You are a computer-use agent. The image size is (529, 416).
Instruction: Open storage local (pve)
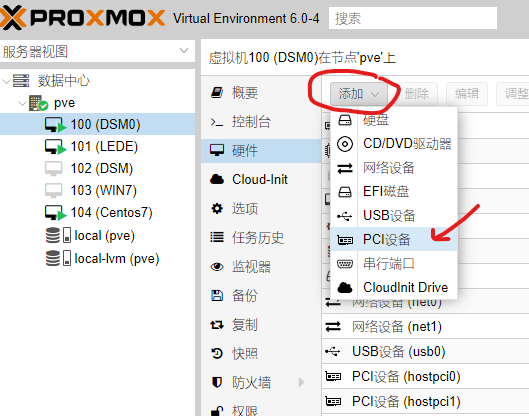pyautogui.click(x=97, y=235)
